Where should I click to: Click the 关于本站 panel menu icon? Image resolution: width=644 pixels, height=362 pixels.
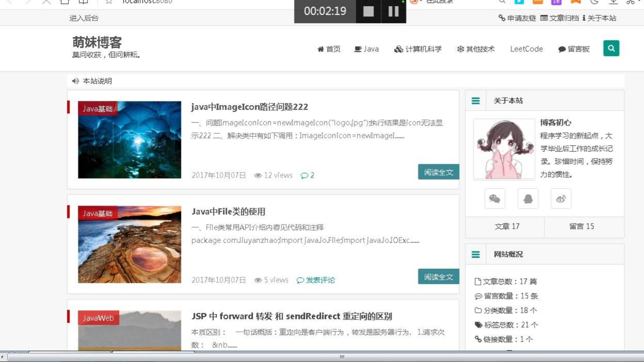[475, 101]
